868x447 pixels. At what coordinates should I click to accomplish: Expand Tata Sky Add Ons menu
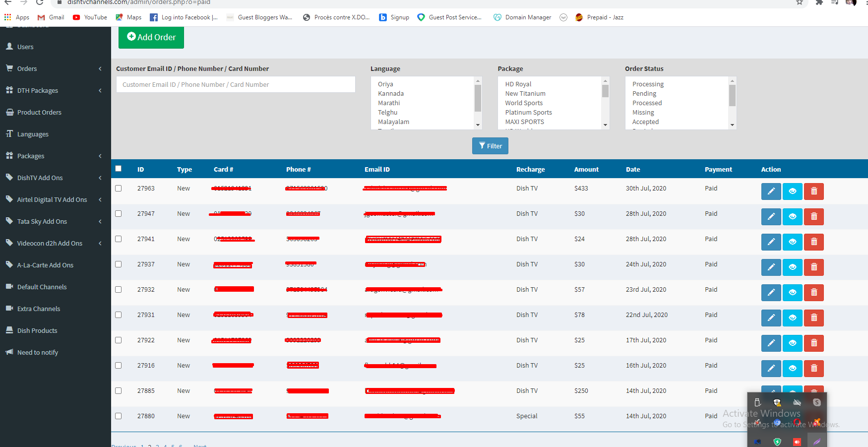point(56,221)
